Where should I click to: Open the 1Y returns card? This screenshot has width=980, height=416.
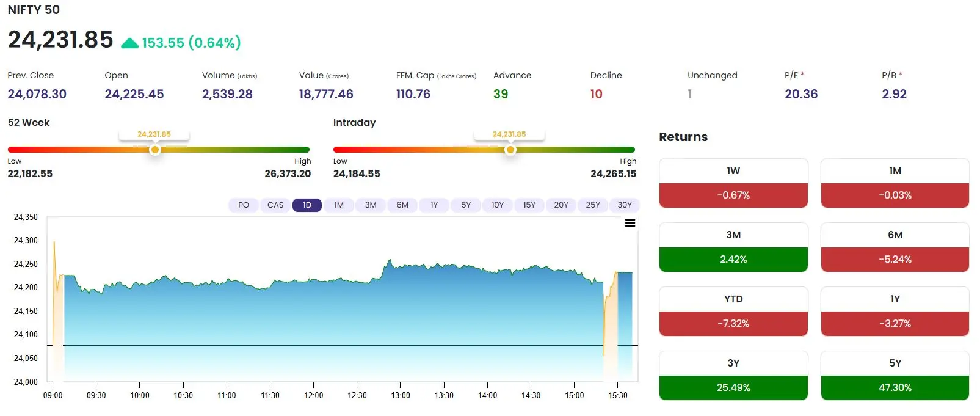tap(895, 312)
